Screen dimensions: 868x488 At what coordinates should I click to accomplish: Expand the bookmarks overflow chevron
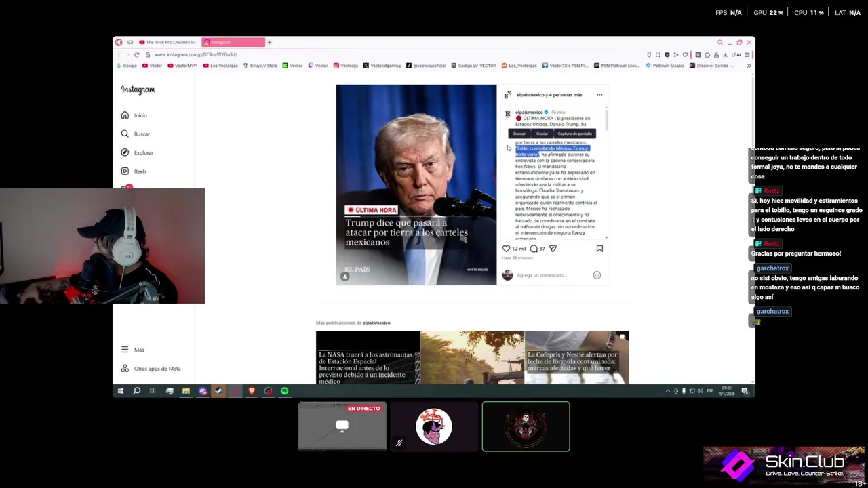[x=749, y=66]
